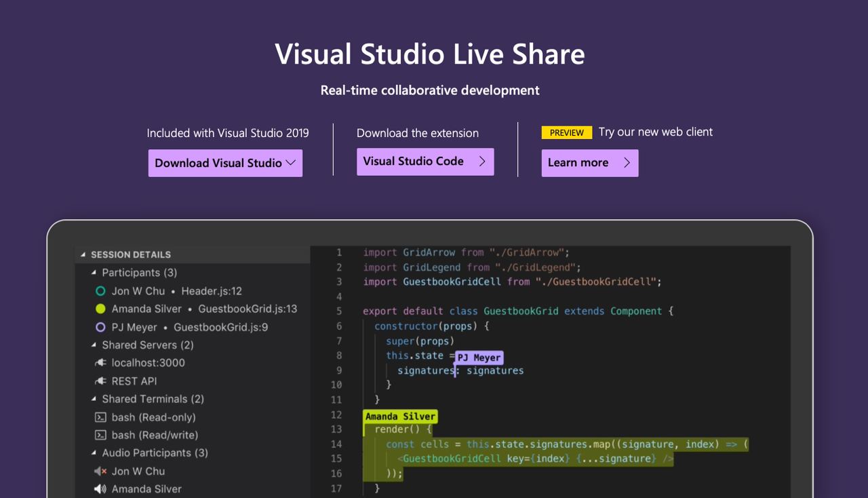Click 'Real-time collaborative development' subtitle
The width and height of the screenshot is (868, 498).
click(x=430, y=90)
